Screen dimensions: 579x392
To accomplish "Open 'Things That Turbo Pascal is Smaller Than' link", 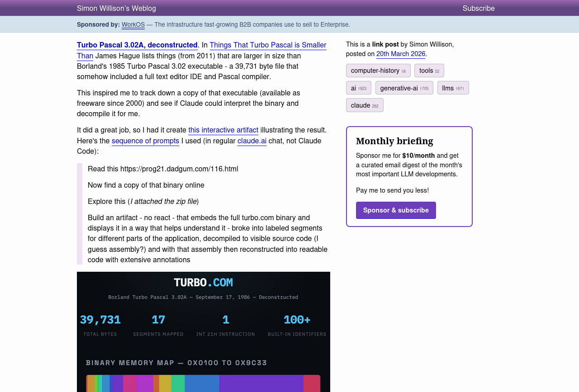I will [267, 45].
